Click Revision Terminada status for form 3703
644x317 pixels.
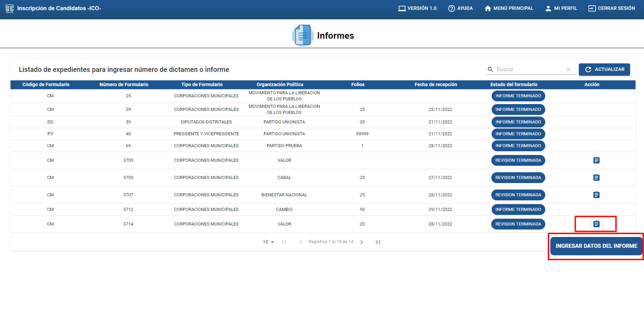pos(518,160)
